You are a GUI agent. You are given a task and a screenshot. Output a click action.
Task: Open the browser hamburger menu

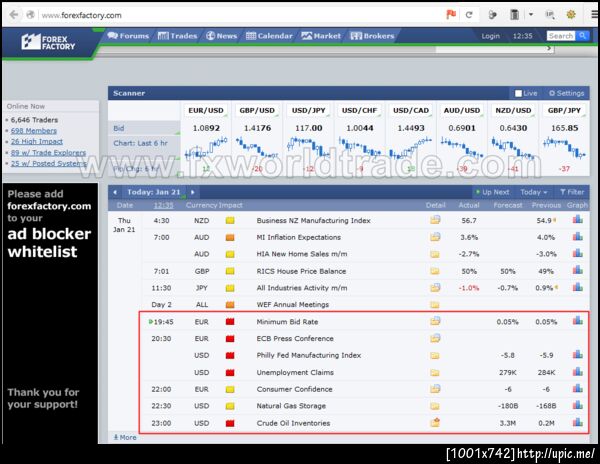pyautogui.click(x=594, y=15)
